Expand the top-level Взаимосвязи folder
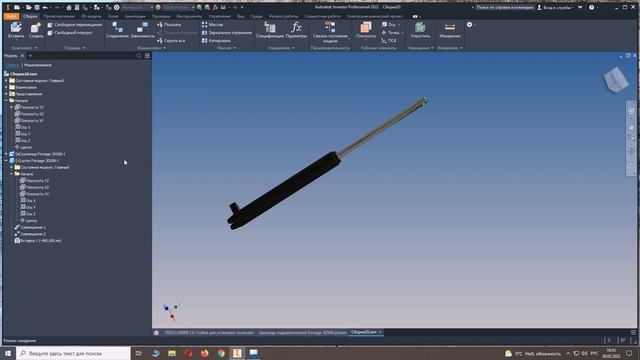 click(6, 87)
